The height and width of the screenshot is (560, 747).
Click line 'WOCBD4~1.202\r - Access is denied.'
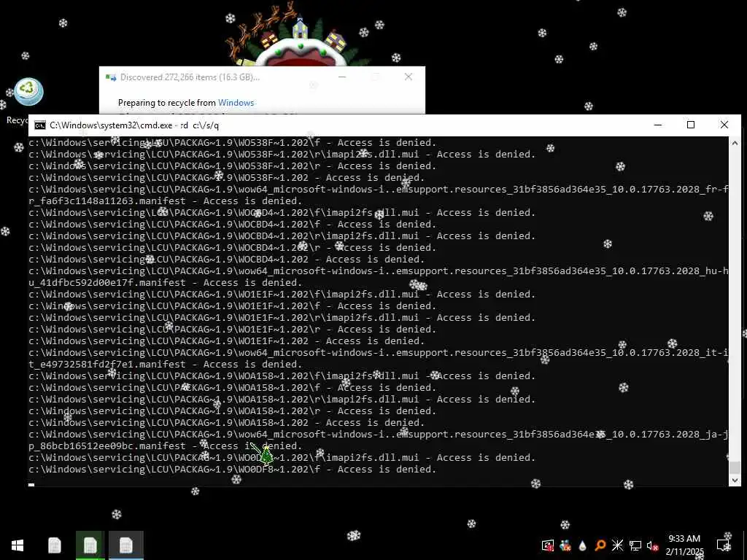pos(233,248)
